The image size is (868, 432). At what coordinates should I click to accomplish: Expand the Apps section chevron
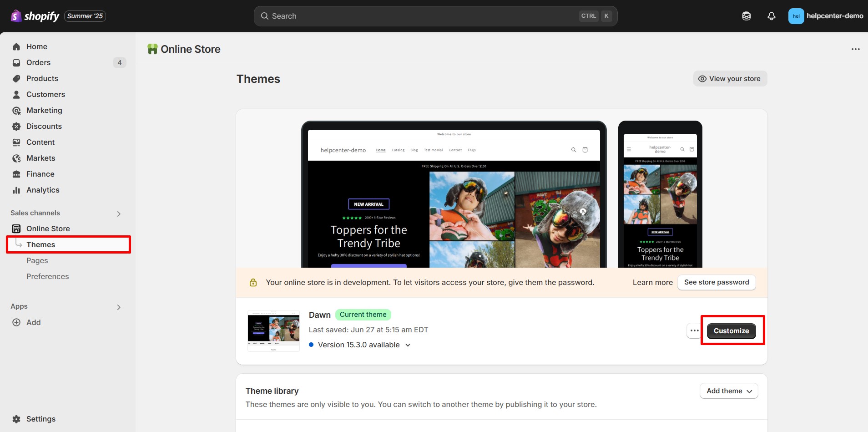coord(119,307)
